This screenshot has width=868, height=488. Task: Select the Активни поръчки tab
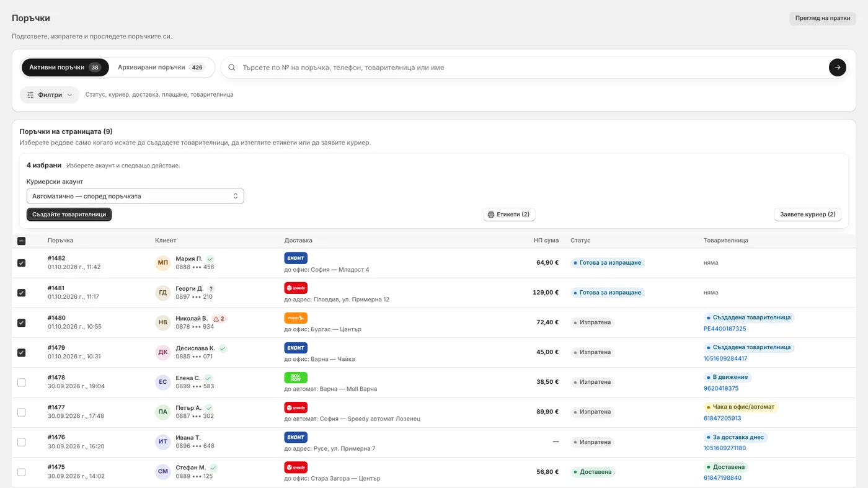[x=65, y=68]
